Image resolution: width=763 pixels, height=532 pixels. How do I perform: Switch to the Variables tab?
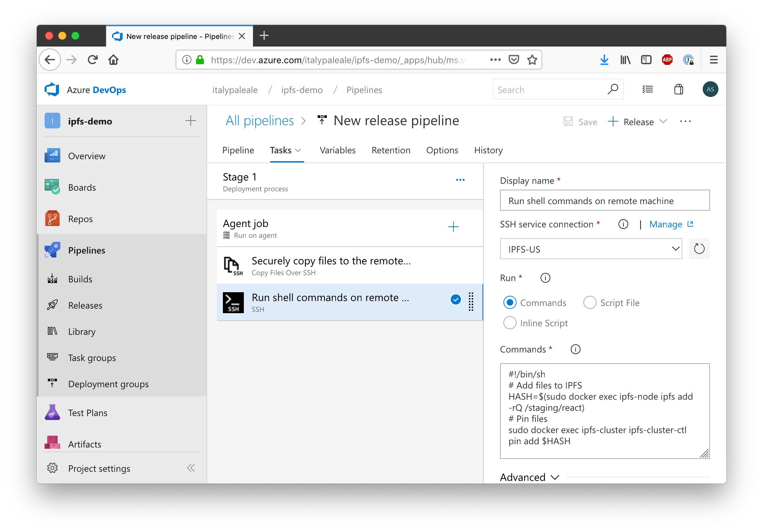coord(337,150)
